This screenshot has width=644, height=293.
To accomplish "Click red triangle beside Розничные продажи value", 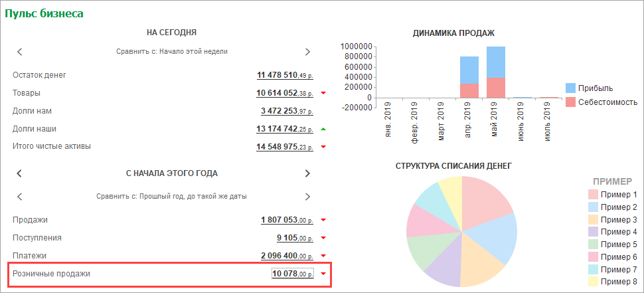I will 323,274.
